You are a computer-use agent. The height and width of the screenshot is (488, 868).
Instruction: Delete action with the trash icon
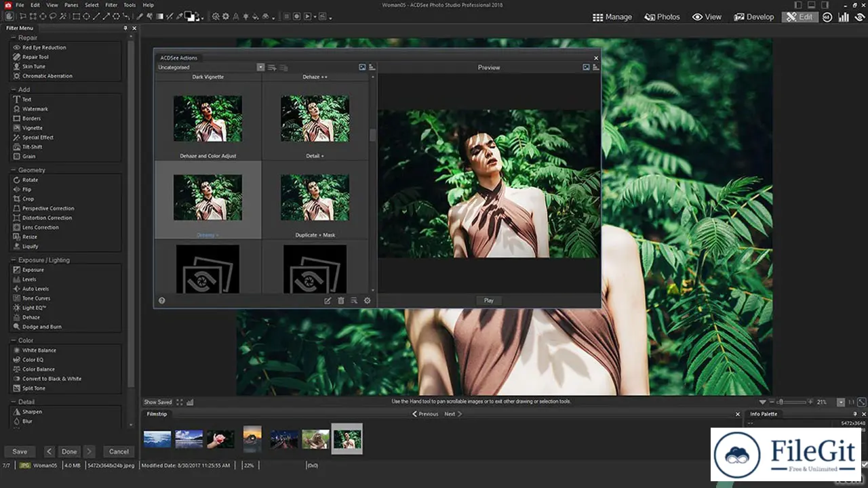coord(341,300)
